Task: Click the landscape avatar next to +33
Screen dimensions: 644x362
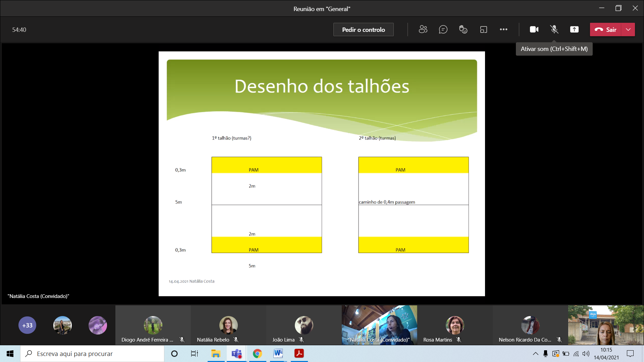Action: pyautogui.click(x=62, y=325)
